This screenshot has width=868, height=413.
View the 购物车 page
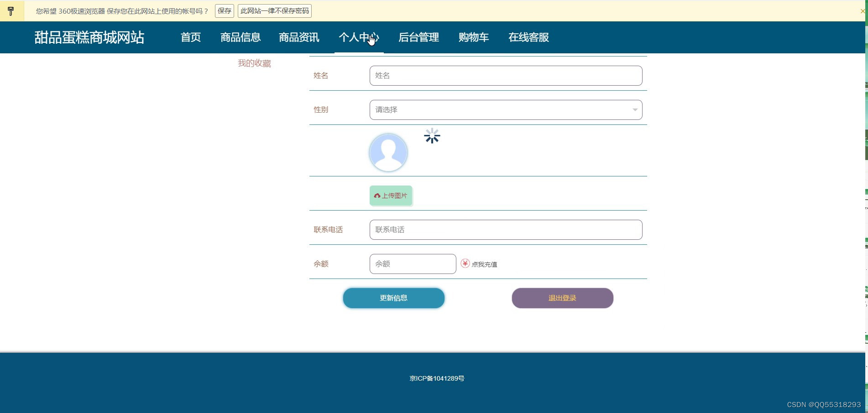(474, 37)
